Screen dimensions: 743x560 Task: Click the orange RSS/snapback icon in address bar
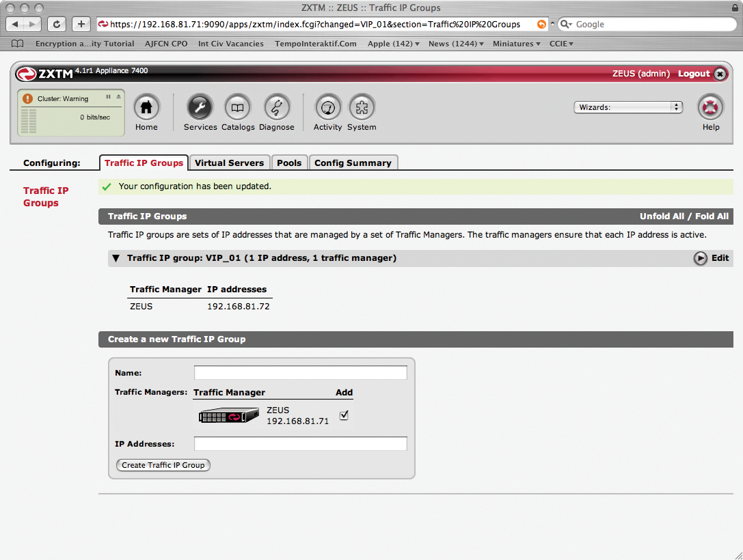[541, 24]
